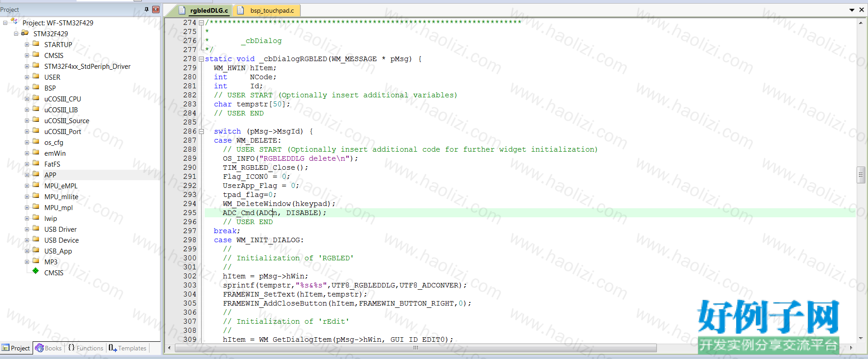Select the lwip tree label
Image resolution: width=868 pixels, height=359 pixels.
(x=50, y=219)
